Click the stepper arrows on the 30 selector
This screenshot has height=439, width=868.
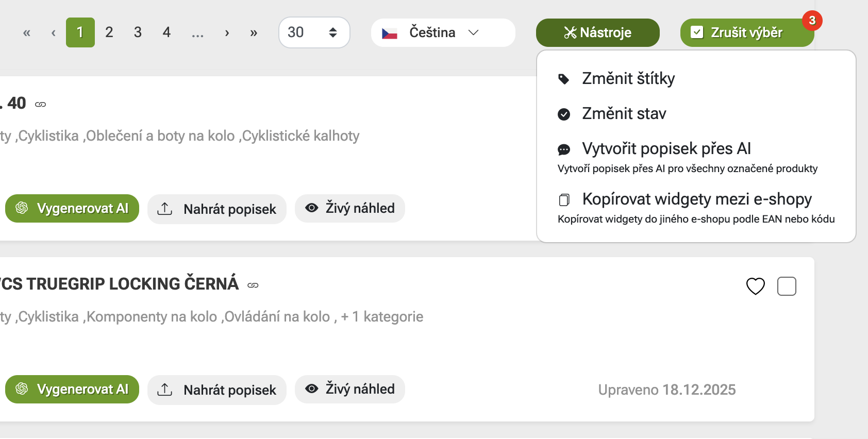tap(333, 32)
